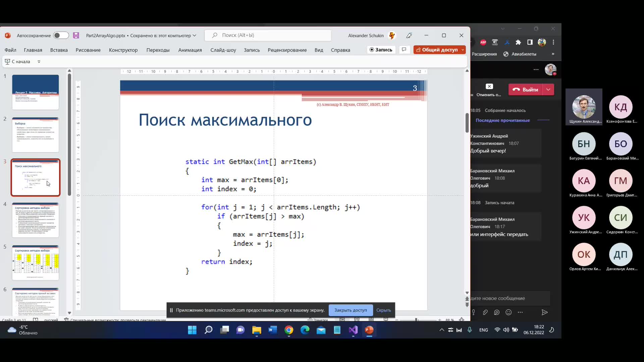
Task: Open the Справка ribbon tab
Action: click(x=340, y=50)
